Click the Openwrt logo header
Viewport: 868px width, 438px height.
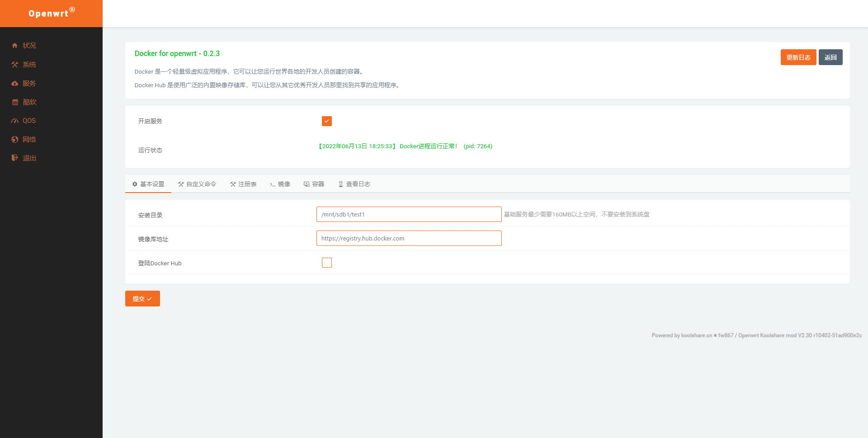[51, 14]
